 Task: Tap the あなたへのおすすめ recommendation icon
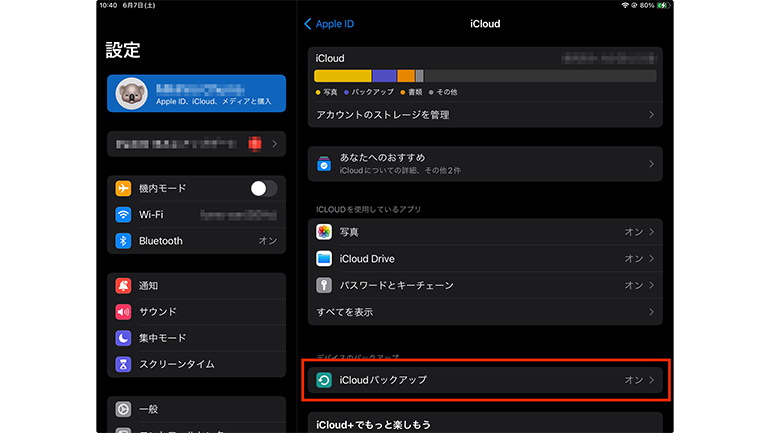324,164
